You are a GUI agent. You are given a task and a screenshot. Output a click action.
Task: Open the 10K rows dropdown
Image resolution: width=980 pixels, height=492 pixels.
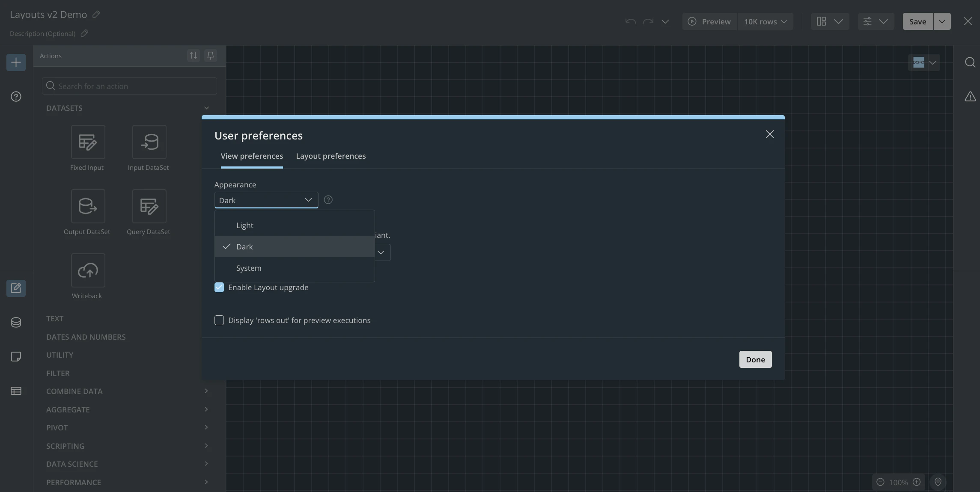coord(765,21)
